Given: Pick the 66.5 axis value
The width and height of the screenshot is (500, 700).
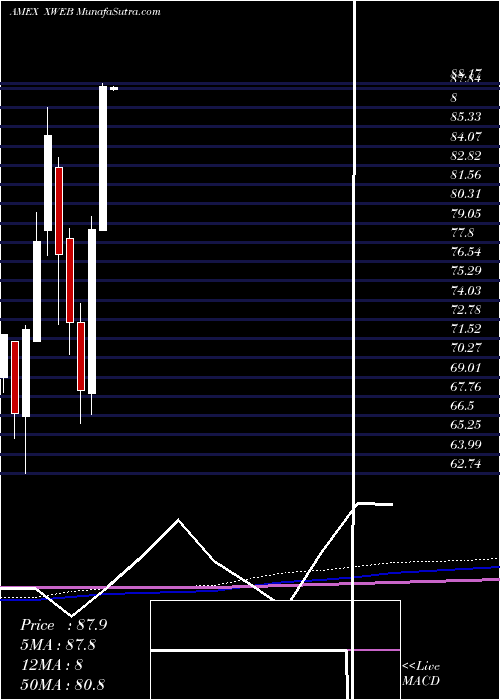Looking at the screenshot, I should point(462,406).
